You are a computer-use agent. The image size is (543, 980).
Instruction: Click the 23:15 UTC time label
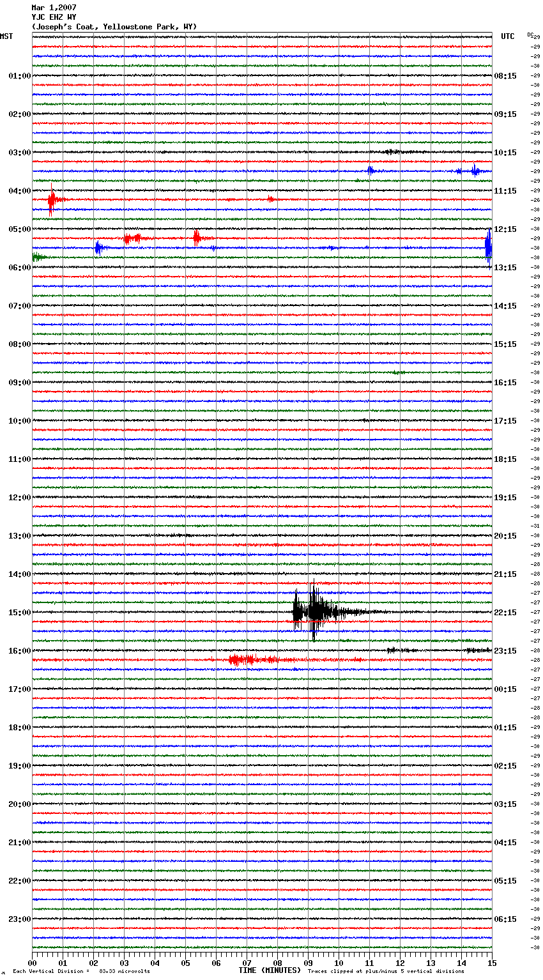pos(505,651)
